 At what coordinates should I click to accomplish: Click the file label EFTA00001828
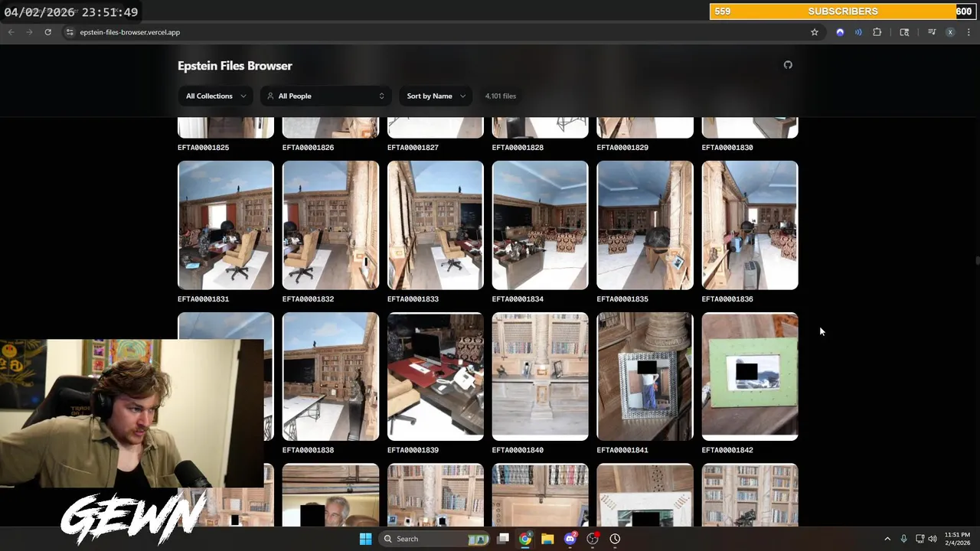[x=518, y=148]
